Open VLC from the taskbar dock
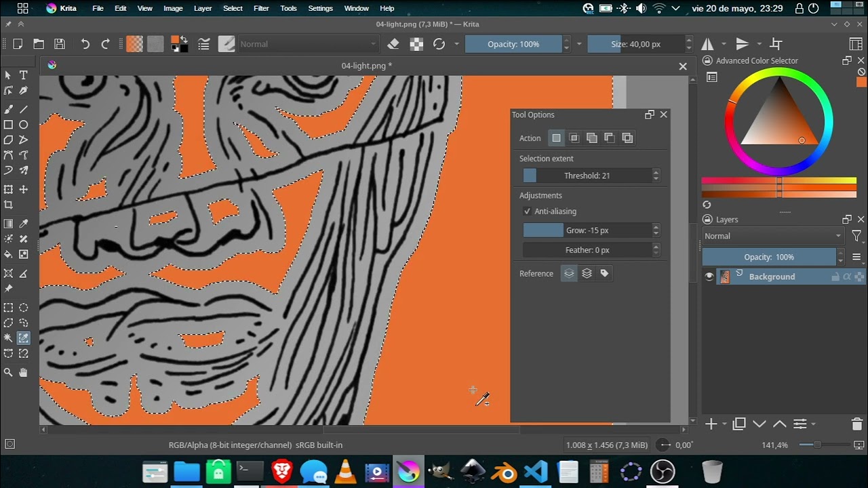This screenshot has width=868, height=488. pos(347,472)
